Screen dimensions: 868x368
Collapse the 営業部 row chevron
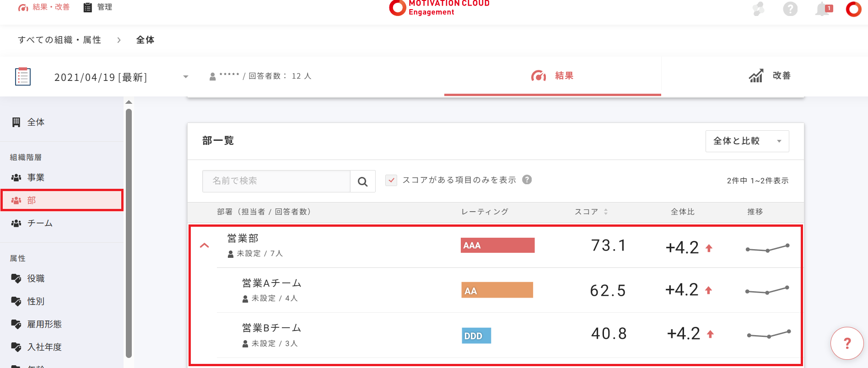pos(205,245)
